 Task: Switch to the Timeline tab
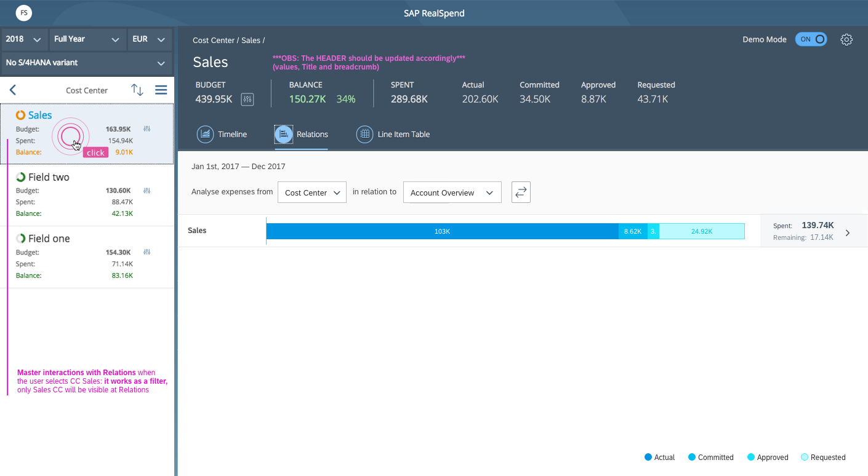coord(222,134)
